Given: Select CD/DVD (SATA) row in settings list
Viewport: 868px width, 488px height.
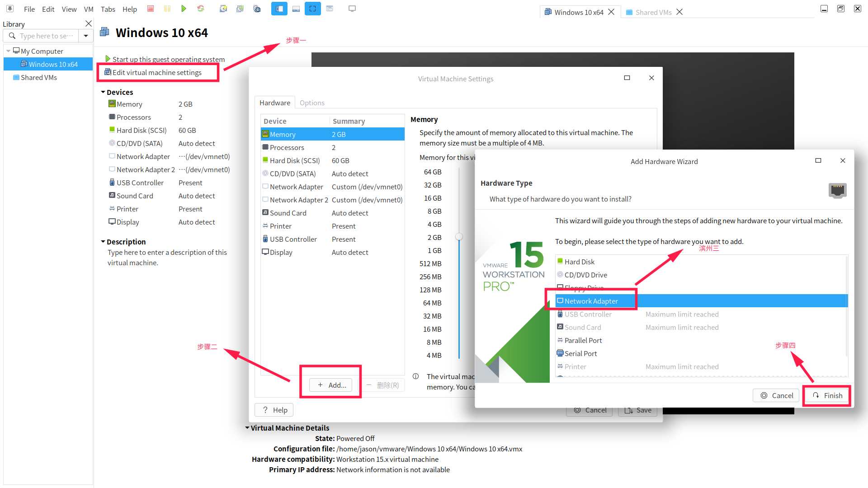Looking at the screenshot, I should pyautogui.click(x=332, y=174).
